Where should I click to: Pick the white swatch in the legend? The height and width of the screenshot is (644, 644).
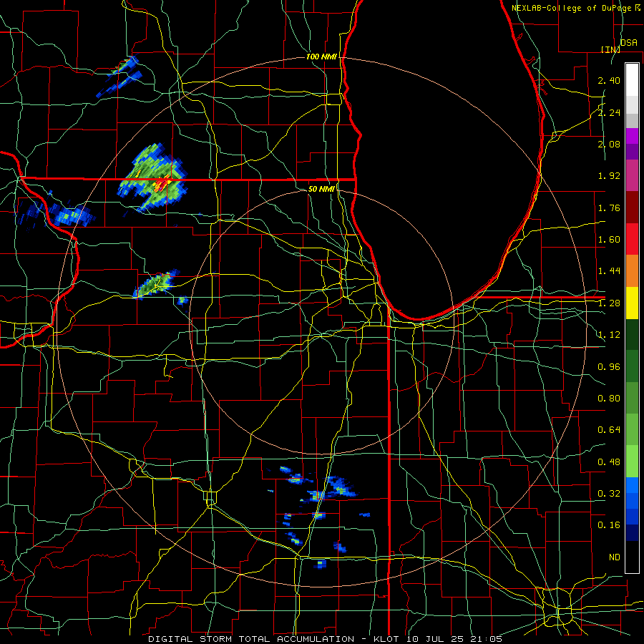(x=632, y=80)
